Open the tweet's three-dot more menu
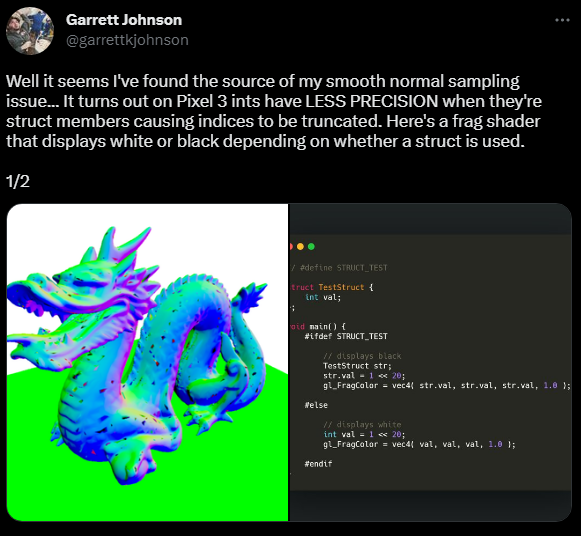This screenshot has height=536, width=581. [x=562, y=20]
